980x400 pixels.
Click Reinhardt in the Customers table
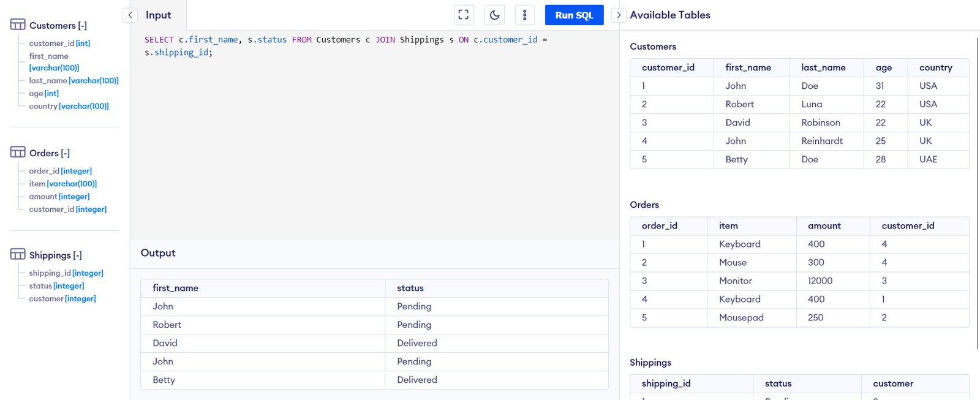pos(822,141)
